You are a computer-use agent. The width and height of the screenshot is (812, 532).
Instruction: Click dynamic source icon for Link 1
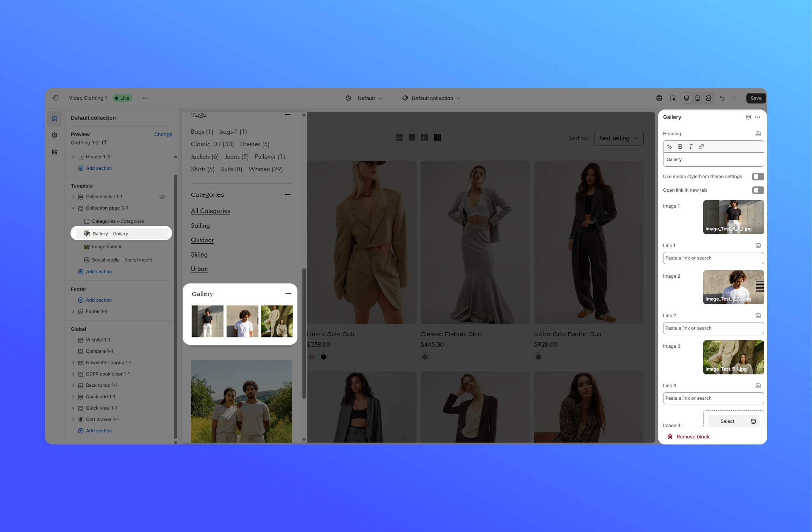758,246
